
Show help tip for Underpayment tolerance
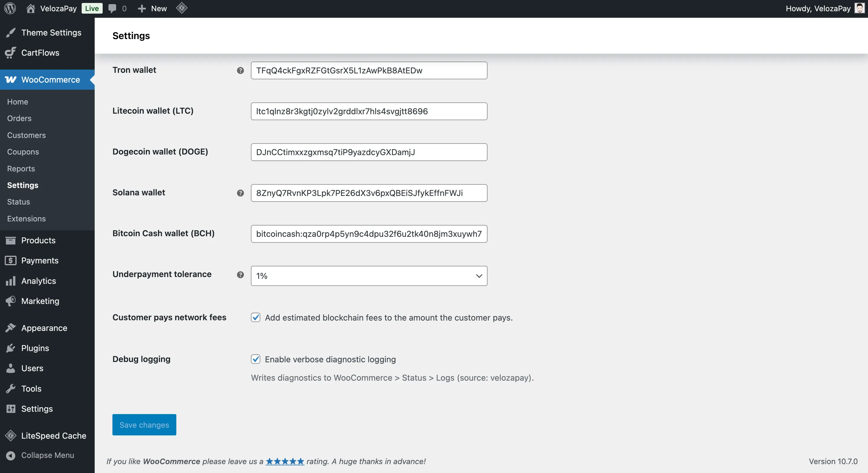(240, 275)
